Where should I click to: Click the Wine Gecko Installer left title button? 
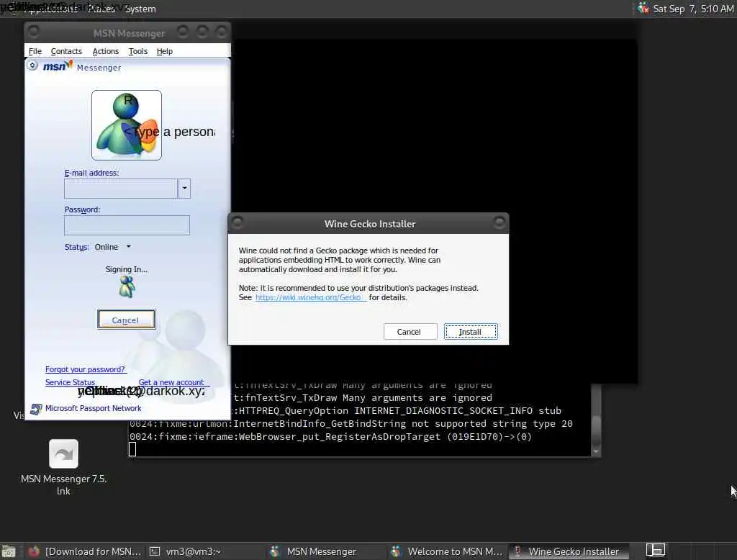[238, 222]
